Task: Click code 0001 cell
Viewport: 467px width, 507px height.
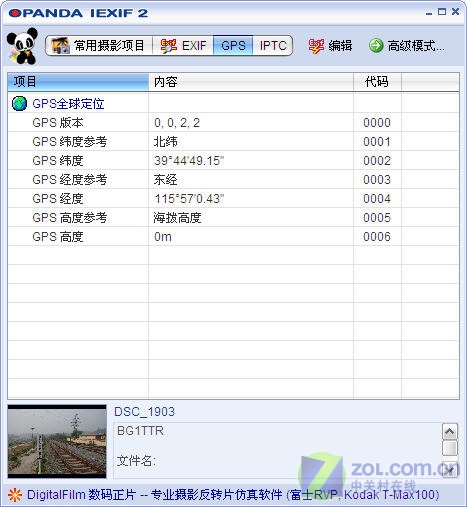Action: coord(377,142)
